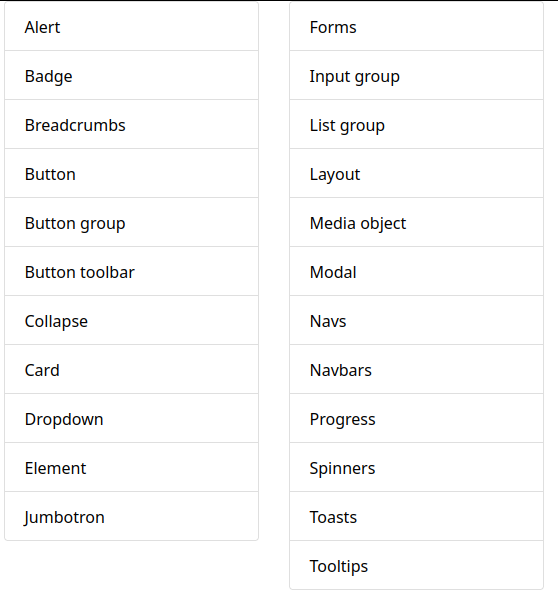Select the Badge entry

(x=131, y=75)
